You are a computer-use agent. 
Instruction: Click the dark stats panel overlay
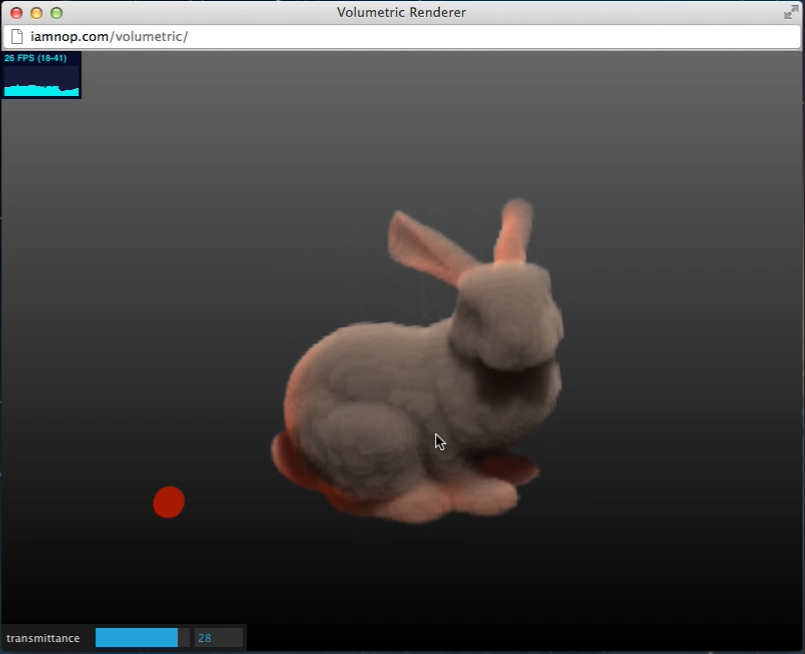(42, 74)
